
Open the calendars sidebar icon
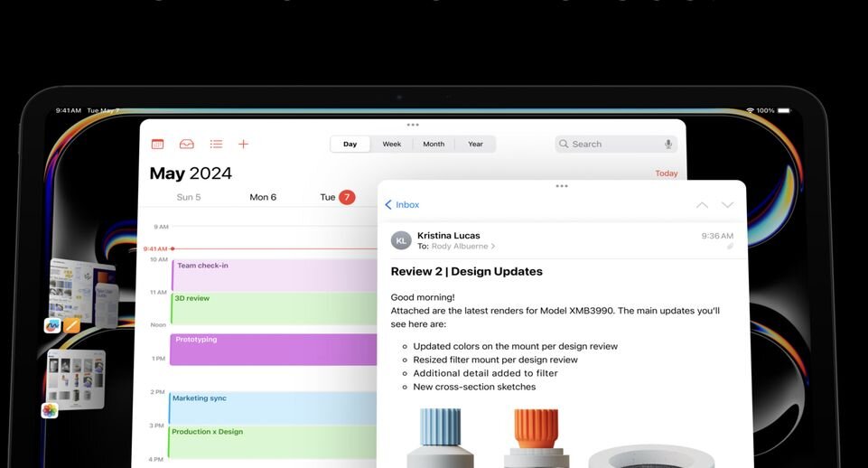click(x=158, y=144)
